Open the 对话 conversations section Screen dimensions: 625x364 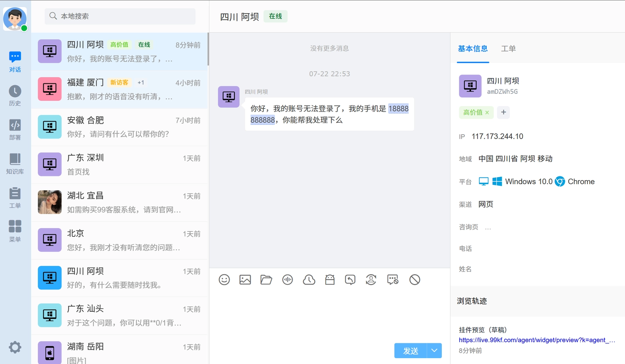coord(15,62)
